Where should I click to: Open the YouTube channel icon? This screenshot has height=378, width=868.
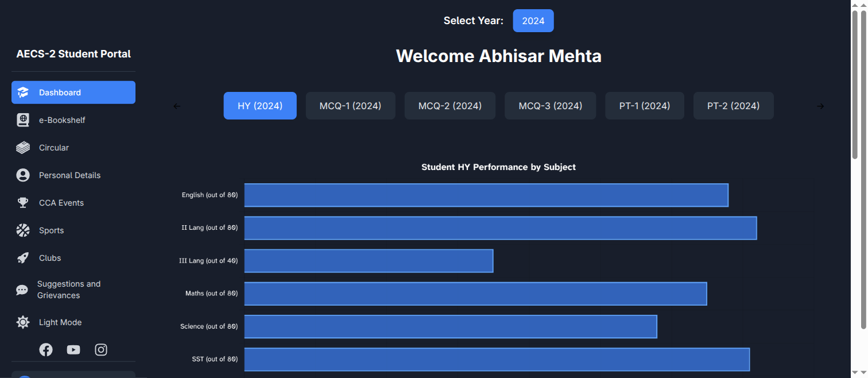[73, 350]
